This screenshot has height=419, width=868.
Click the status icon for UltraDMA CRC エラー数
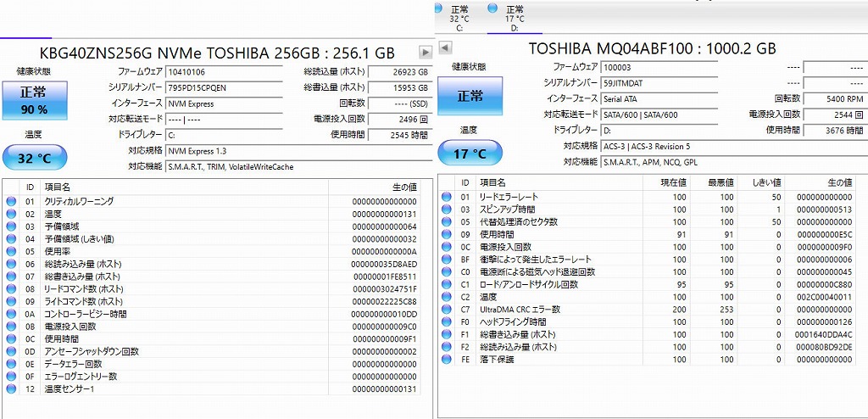click(445, 310)
